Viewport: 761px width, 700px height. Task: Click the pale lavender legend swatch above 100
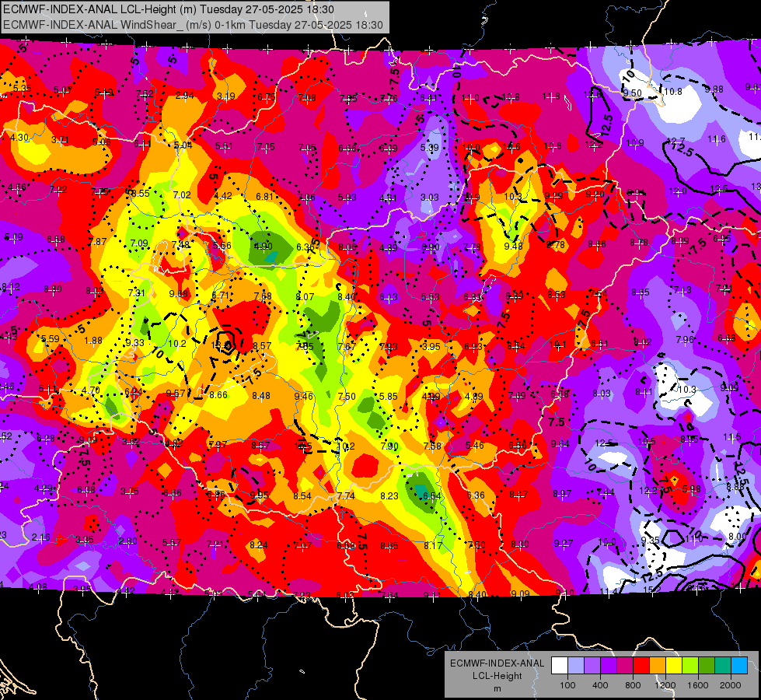pyautogui.click(x=575, y=666)
